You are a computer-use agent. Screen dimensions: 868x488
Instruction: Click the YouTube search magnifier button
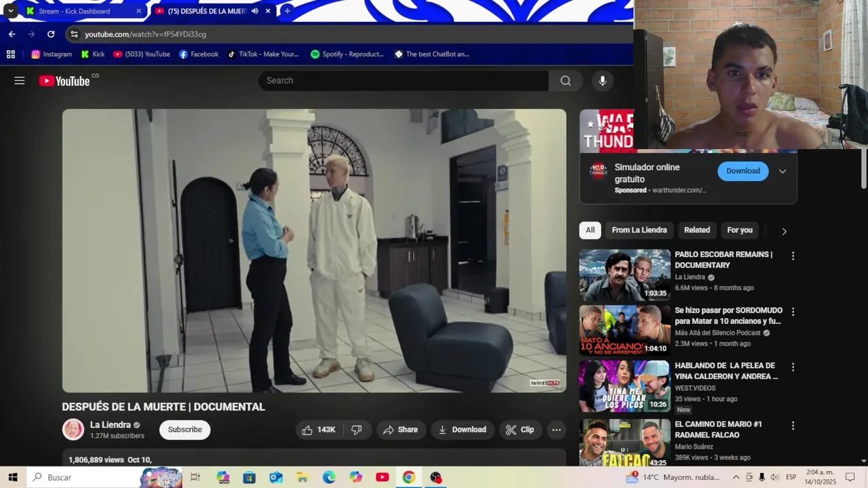[566, 81]
